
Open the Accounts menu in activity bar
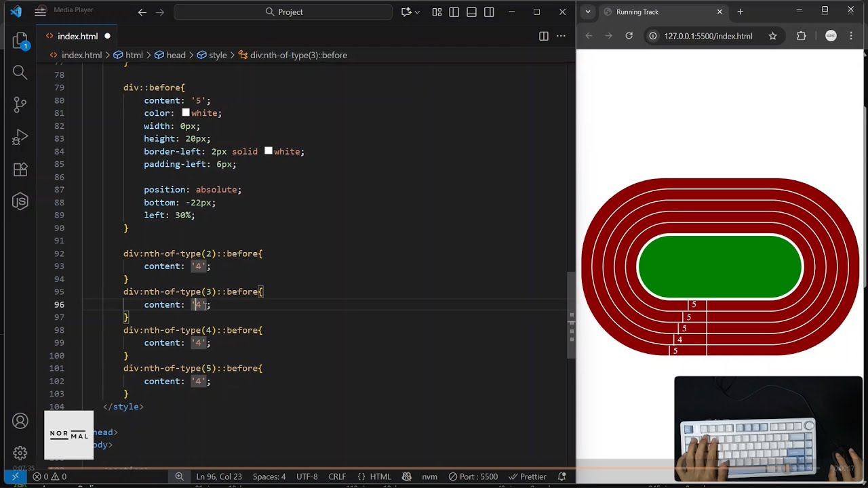(20, 421)
